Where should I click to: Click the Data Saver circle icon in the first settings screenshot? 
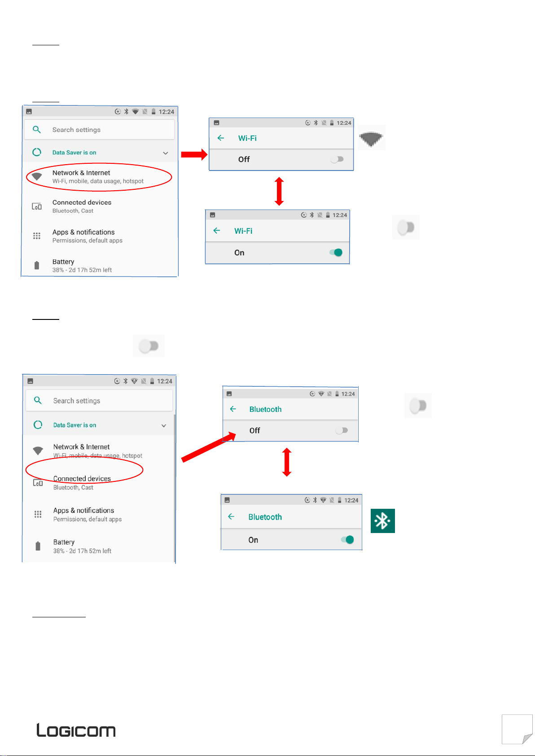pyautogui.click(x=37, y=153)
